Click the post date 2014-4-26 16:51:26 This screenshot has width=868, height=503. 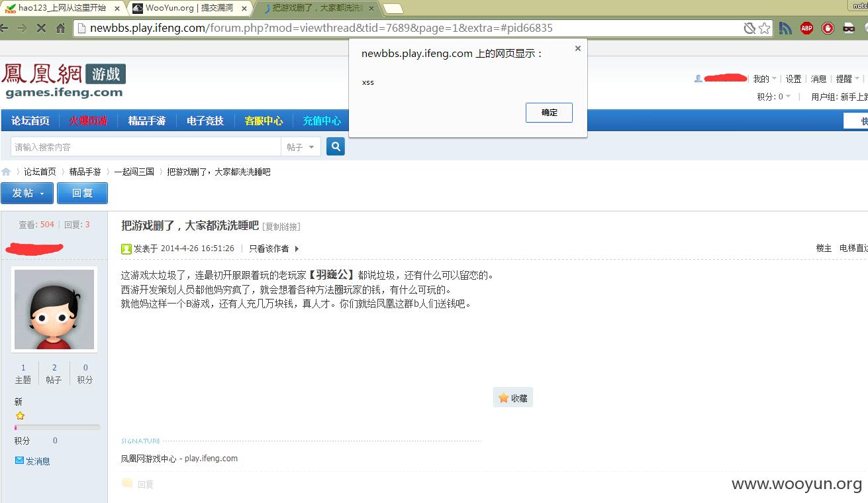(197, 249)
